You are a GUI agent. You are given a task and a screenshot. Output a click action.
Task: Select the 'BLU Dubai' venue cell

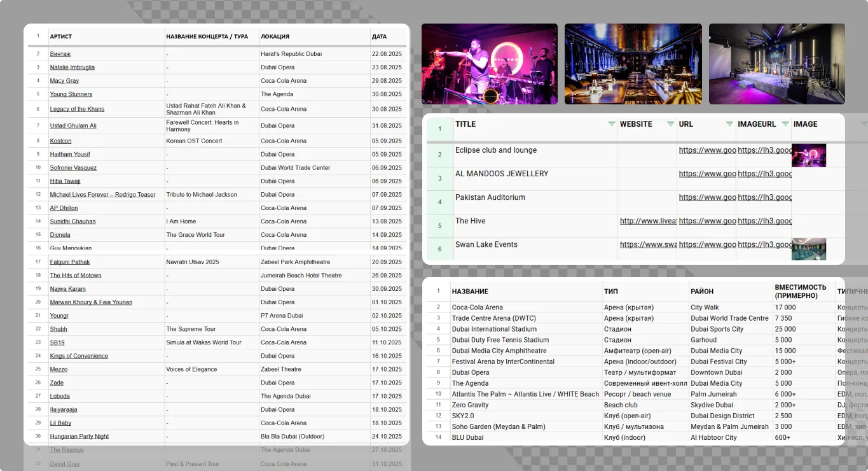point(526,437)
